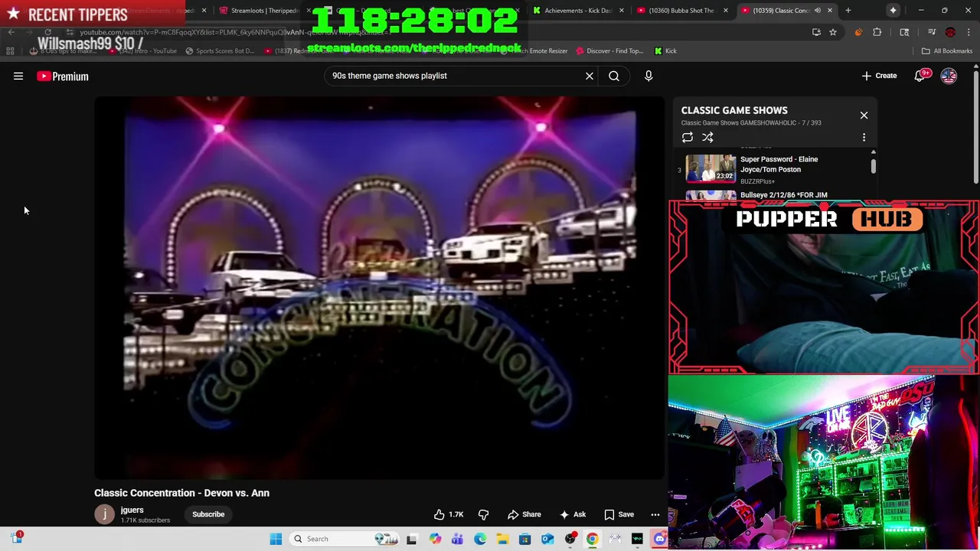Open the jguers channel name link
The height and width of the screenshot is (551, 980).
132,510
